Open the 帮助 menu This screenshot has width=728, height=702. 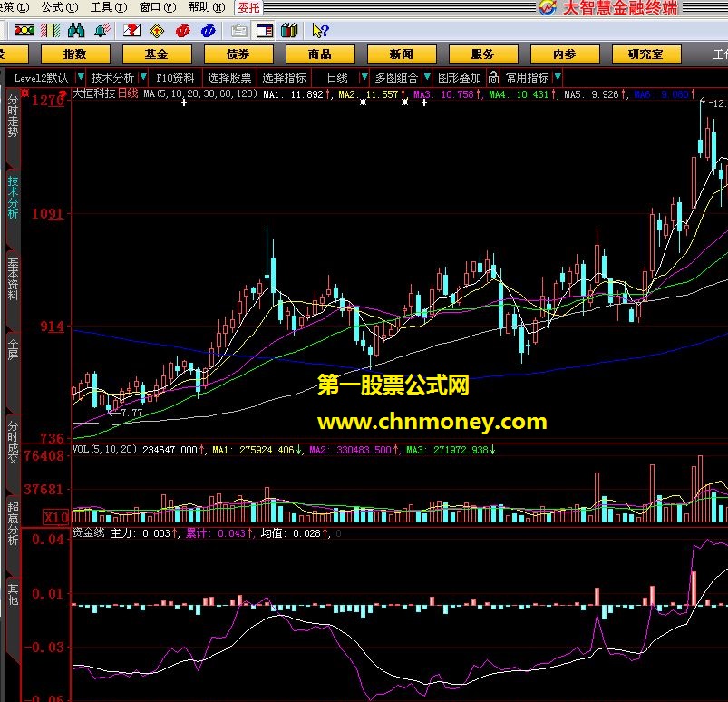tap(207, 7)
